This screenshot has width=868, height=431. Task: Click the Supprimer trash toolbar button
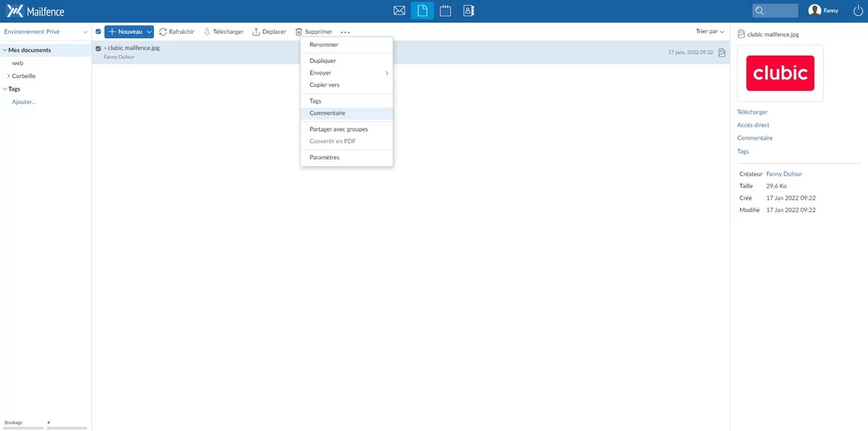click(x=314, y=32)
